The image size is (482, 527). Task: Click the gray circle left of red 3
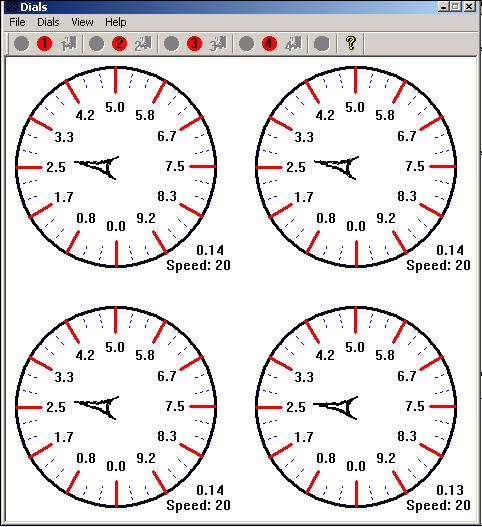point(171,44)
